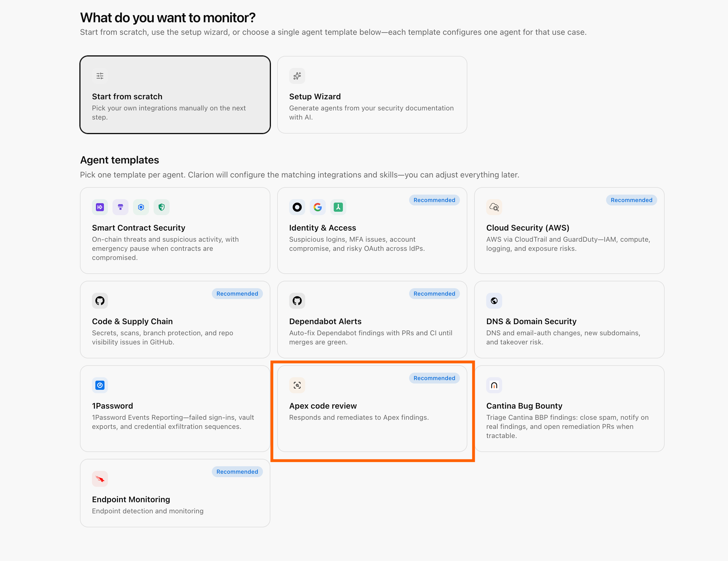This screenshot has width=728, height=561.
Task: Pick the Dependabot Alerts template
Action: point(372,320)
